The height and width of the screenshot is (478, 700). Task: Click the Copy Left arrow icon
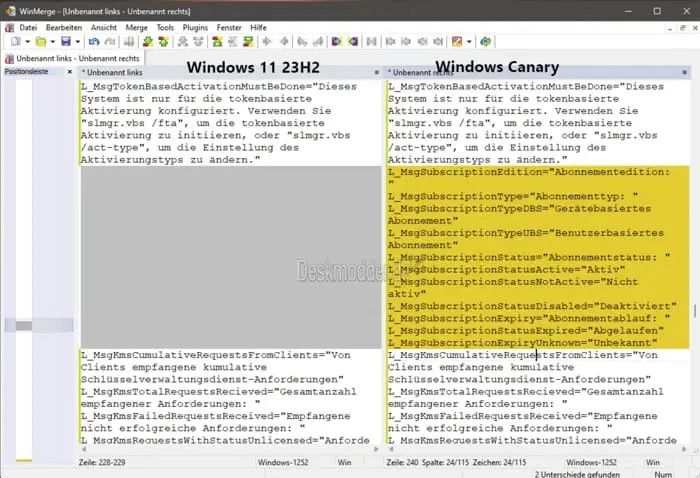coord(284,42)
